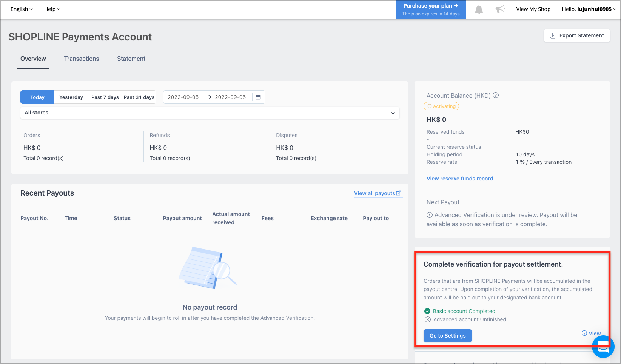Click the Advanced Verification status icon
The image size is (621, 364).
[430, 214]
